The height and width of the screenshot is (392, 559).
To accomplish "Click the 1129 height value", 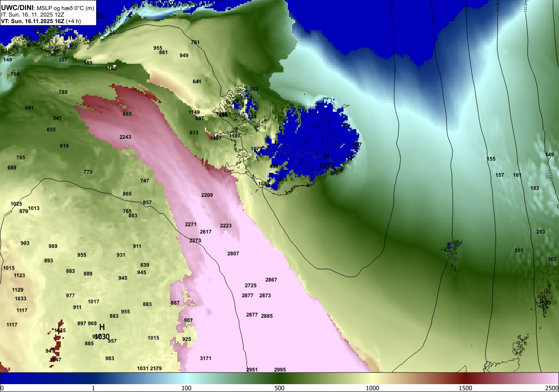I will pyautogui.click(x=17, y=290).
